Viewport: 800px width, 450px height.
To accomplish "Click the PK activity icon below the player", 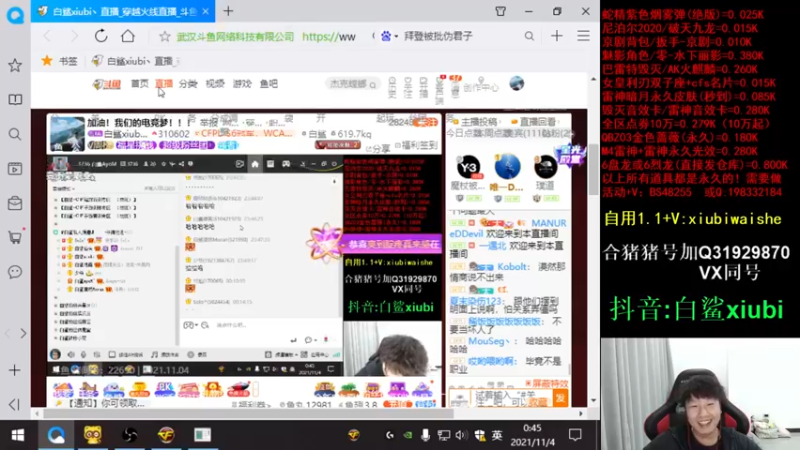I will pos(164,389).
